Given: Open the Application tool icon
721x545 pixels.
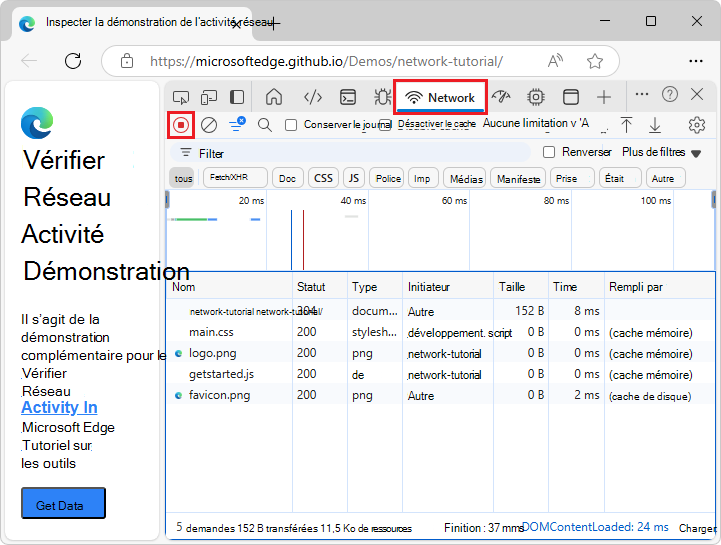Looking at the screenshot, I should (571, 97).
